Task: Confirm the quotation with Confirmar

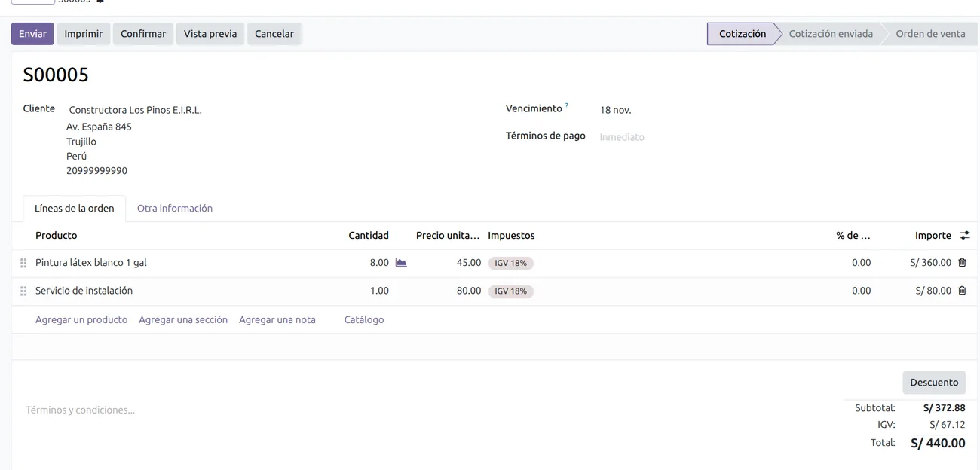Action: [143, 34]
